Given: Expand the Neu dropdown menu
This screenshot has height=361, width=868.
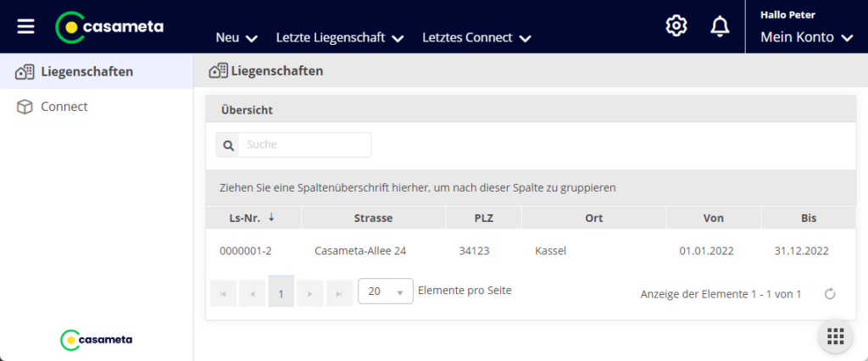Looking at the screenshot, I should click(x=236, y=37).
